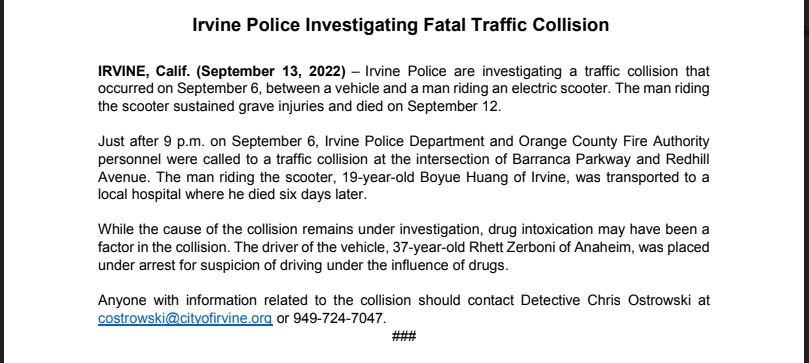Open the costrowski@cityofirvine.org email link

pyautogui.click(x=185, y=318)
